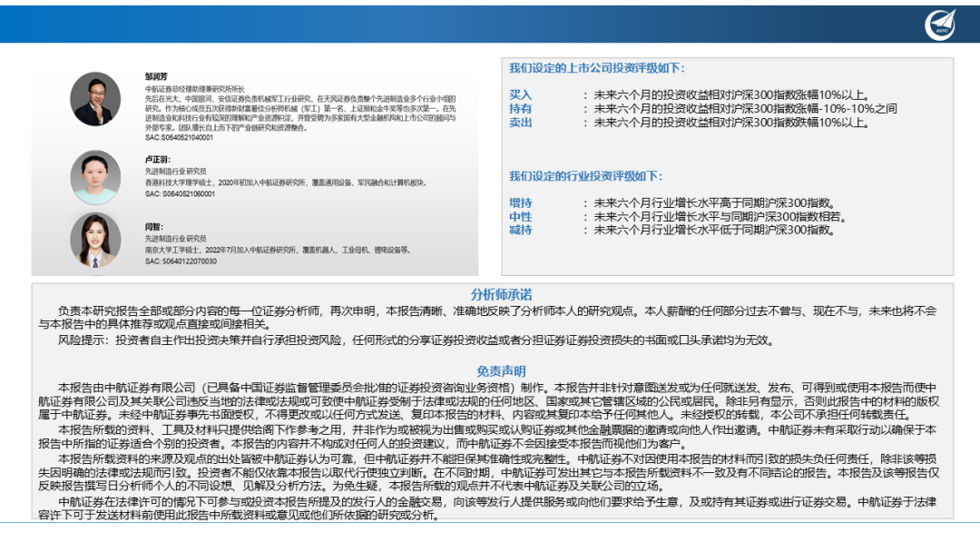Click the photo of analyst 卢正羽
Viewport: 980px width, 552px height.
point(95,177)
